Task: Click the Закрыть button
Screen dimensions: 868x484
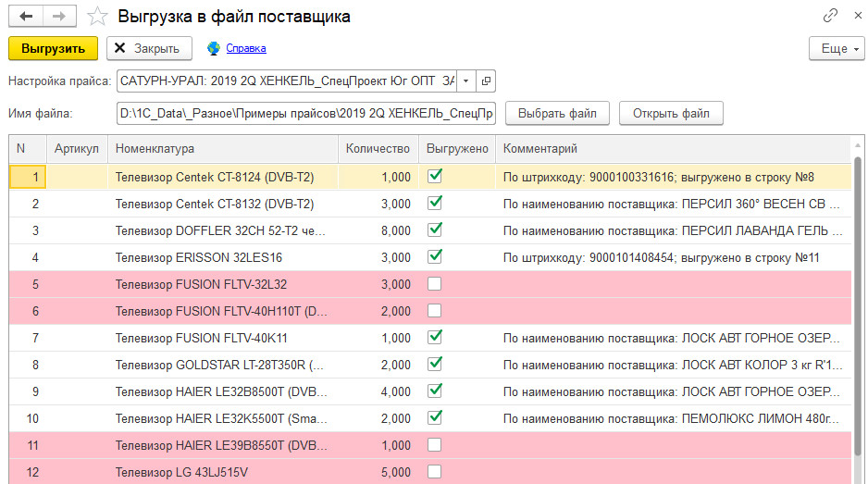Action: [x=149, y=48]
